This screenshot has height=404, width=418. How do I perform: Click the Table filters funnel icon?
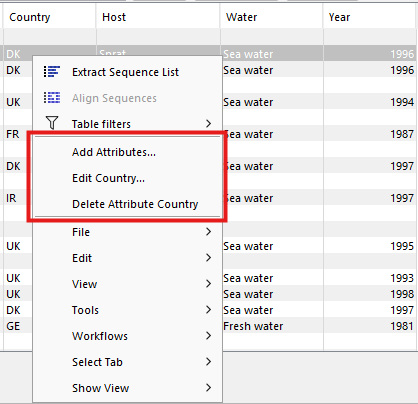[52, 123]
